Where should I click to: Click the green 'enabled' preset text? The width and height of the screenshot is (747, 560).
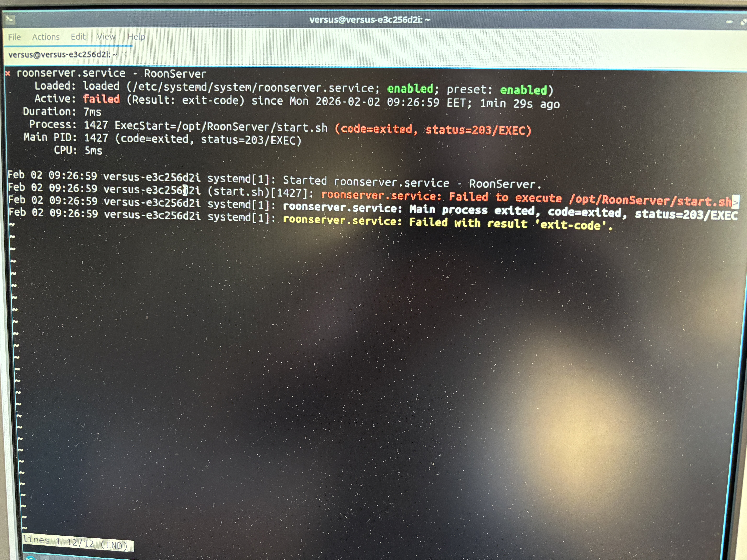coord(524,90)
